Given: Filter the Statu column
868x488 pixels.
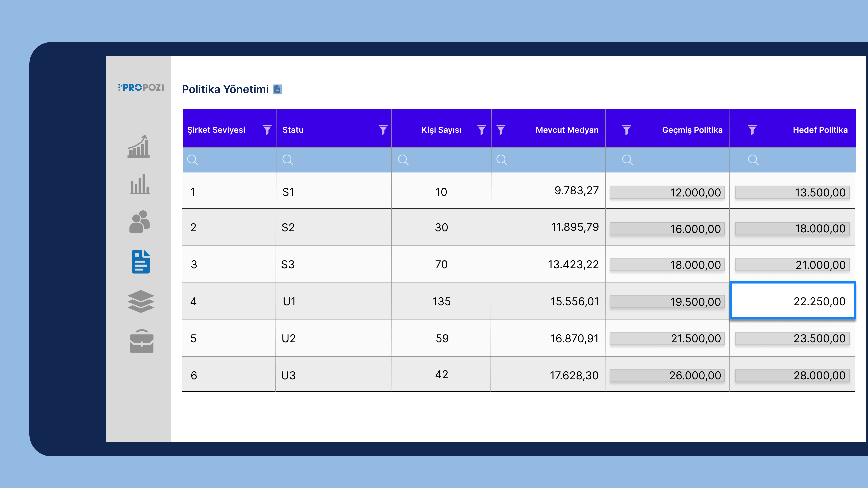Looking at the screenshot, I should (383, 130).
